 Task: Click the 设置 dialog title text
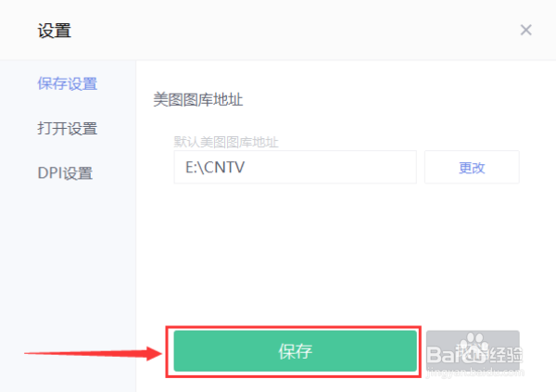click(x=55, y=31)
